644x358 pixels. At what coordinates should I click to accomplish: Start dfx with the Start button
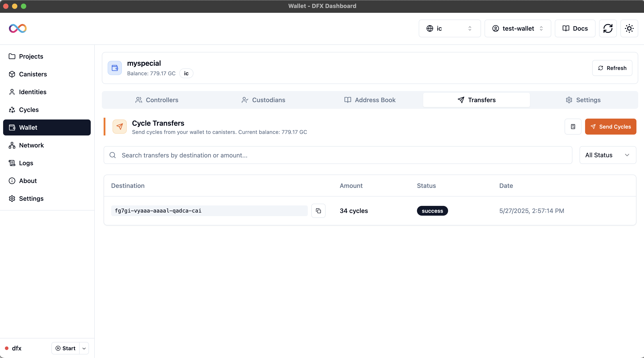(x=66, y=348)
